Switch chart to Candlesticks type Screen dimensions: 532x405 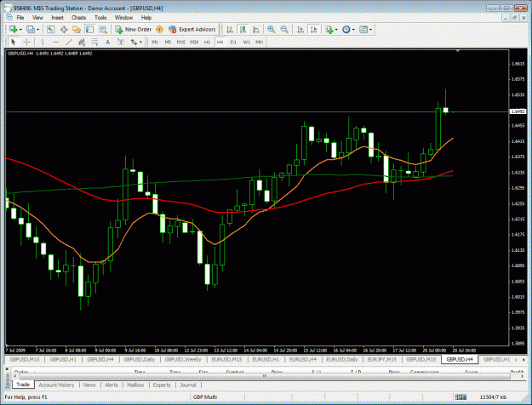coord(243,30)
